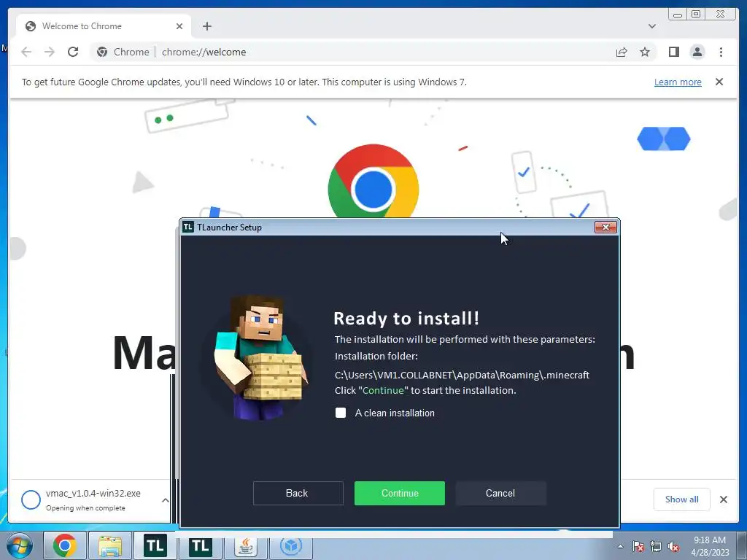Click the network tray icon
This screenshot has width=747, height=560.
pyautogui.click(x=656, y=546)
